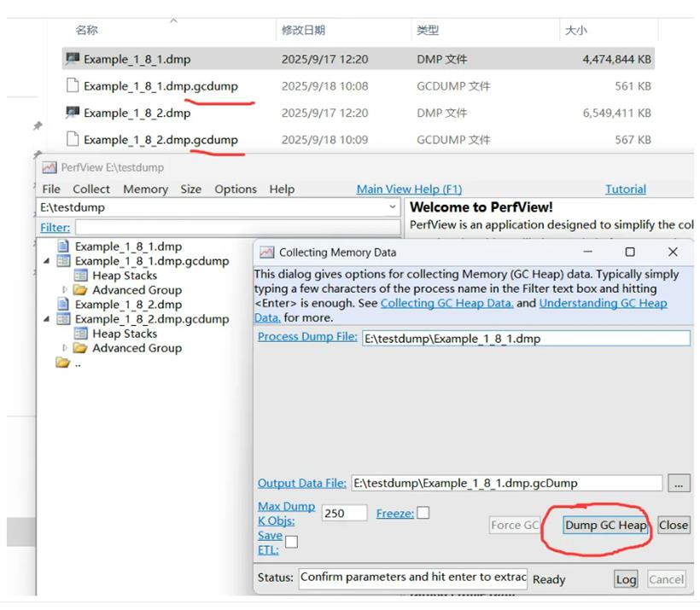Select the Example_1_8_2.dmp row in Explorer
Screen dimensions: 700x610
click(x=358, y=113)
